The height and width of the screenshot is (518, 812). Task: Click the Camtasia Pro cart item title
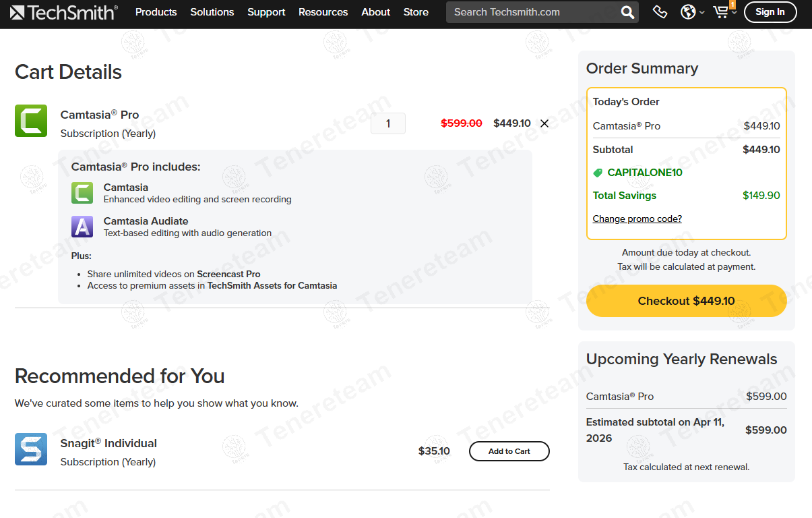(x=100, y=115)
